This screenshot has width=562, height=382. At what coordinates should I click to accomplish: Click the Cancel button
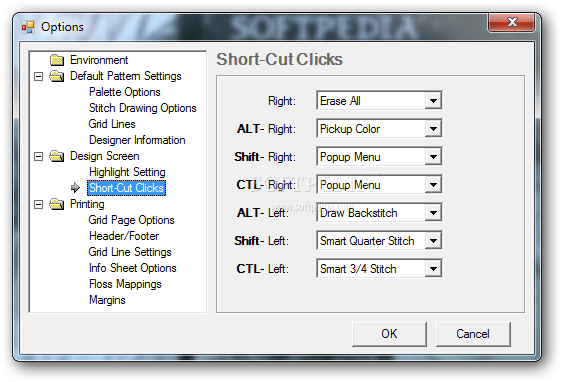point(473,334)
